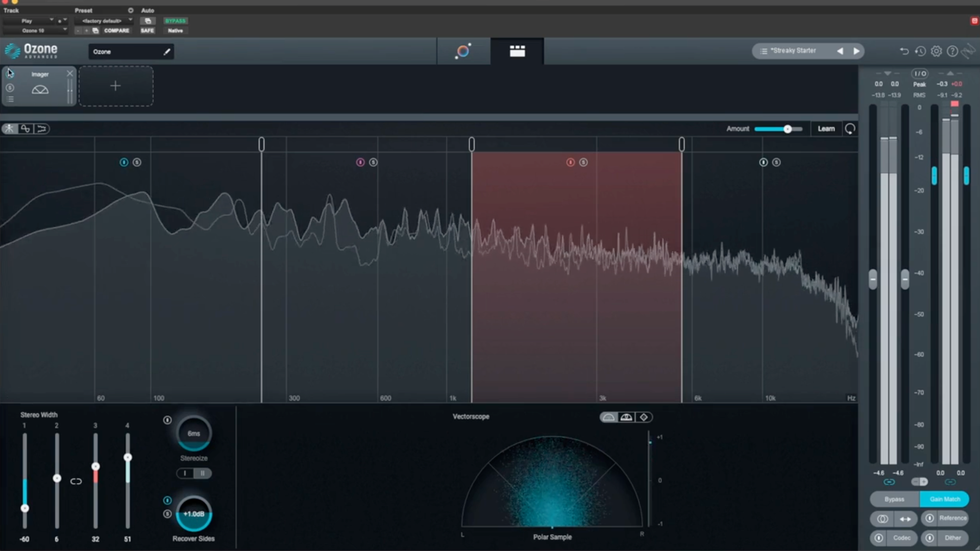Image resolution: width=980 pixels, height=551 pixels.
Task: Open the undo history clock icon
Action: click(920, 51)
